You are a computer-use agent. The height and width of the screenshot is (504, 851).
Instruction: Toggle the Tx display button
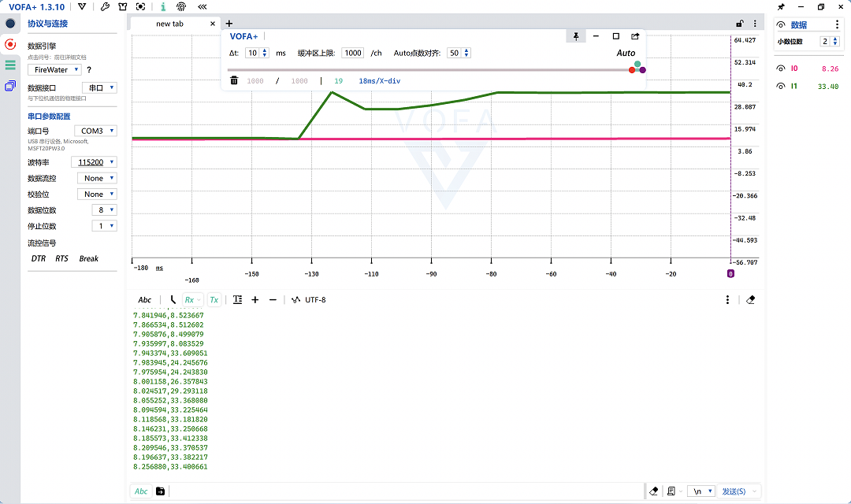tap(214, 299)
